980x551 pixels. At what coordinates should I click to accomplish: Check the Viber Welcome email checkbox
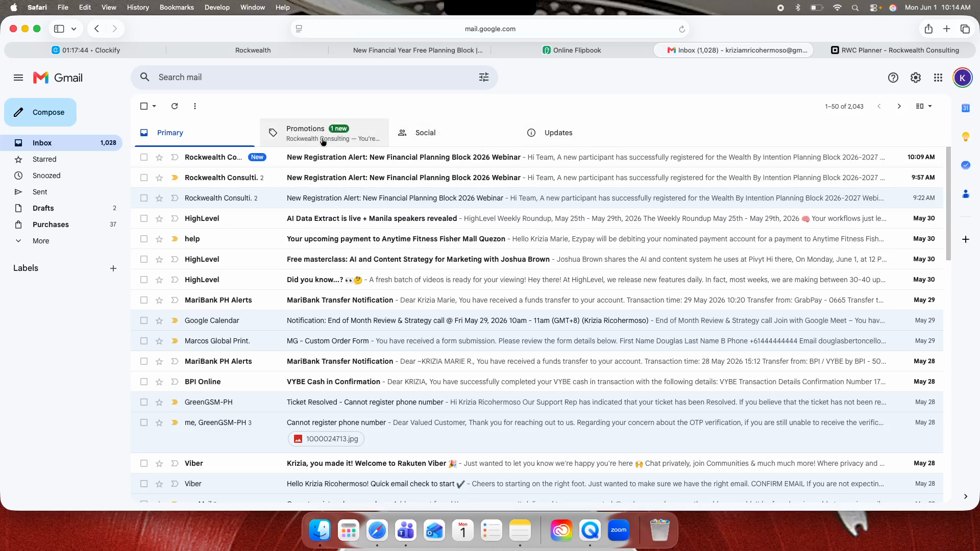point(144,463)
